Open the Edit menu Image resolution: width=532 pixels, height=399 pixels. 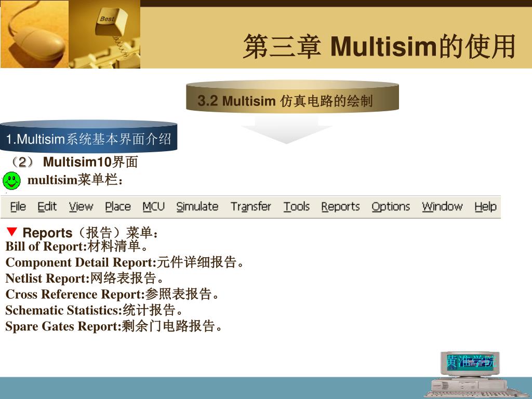[x=47, y=207]
